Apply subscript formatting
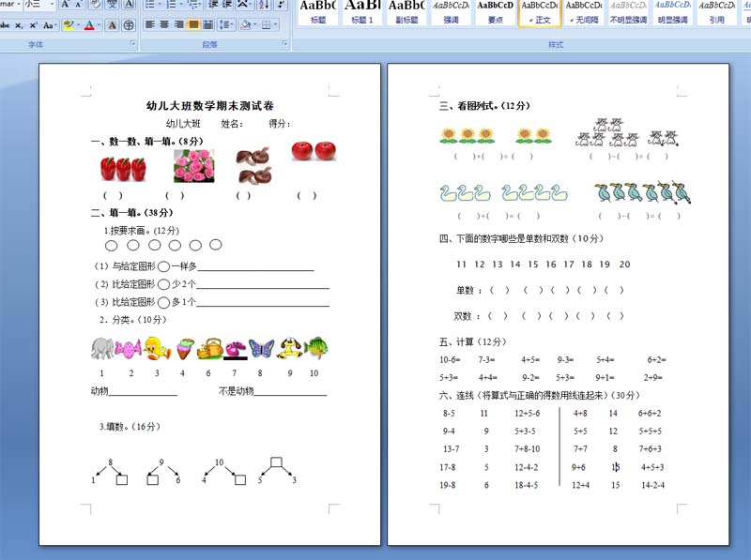Image resolution: width=751 pixels, height=560 pixels. coord(18,25)
